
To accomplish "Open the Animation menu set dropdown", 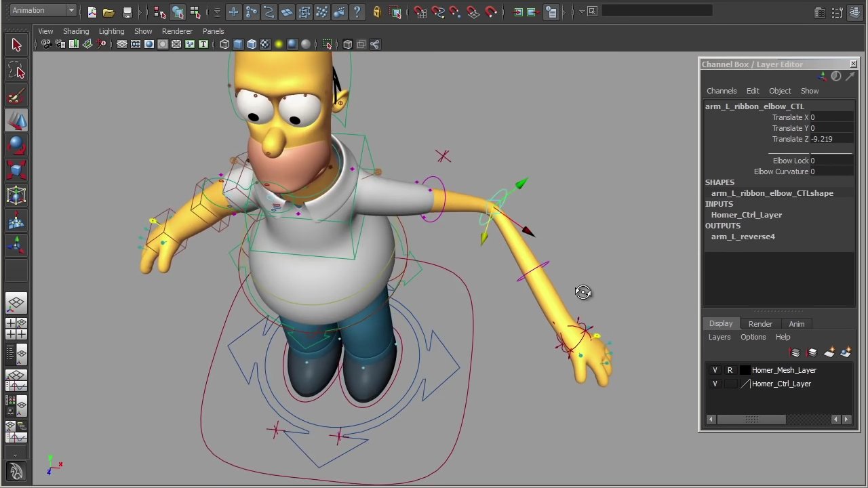I will [x=42, y=10].
